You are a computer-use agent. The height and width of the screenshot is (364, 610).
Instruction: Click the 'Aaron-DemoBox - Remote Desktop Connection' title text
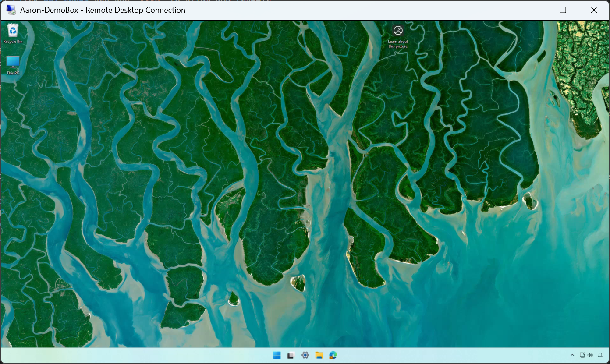click(x=103, y=10)
